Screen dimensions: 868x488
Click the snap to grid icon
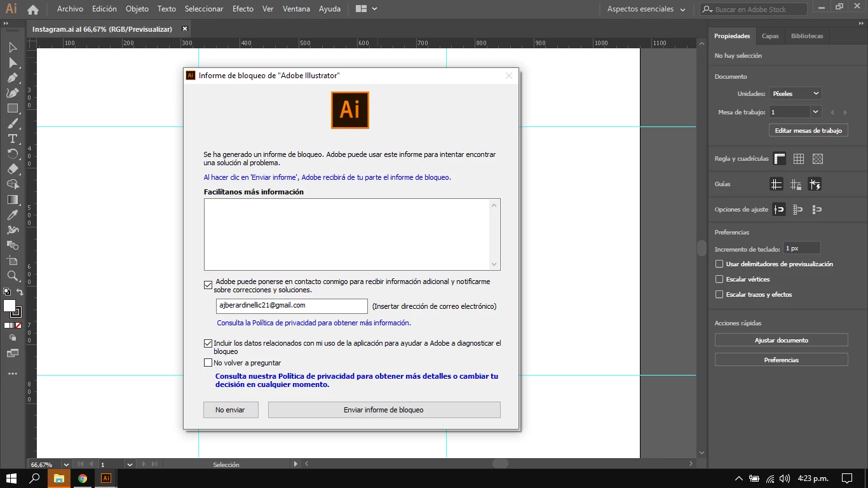coord(798,210)
